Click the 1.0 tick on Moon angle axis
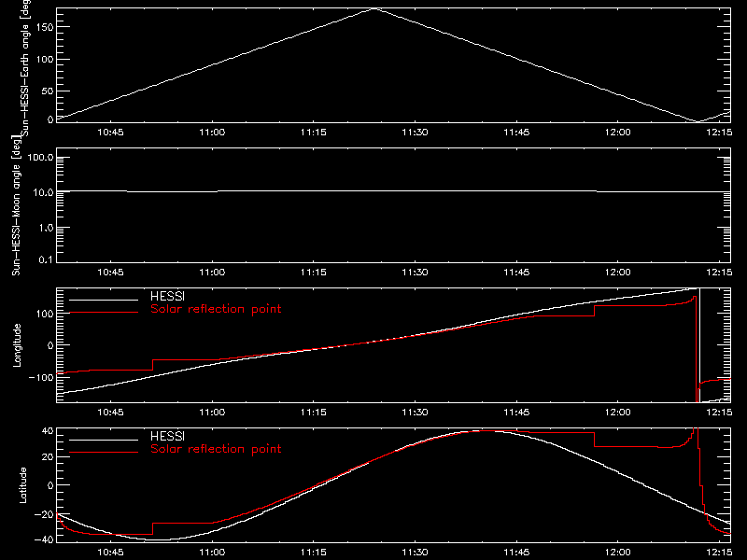This screenshot has width=747, height=560. click(45, 228)
